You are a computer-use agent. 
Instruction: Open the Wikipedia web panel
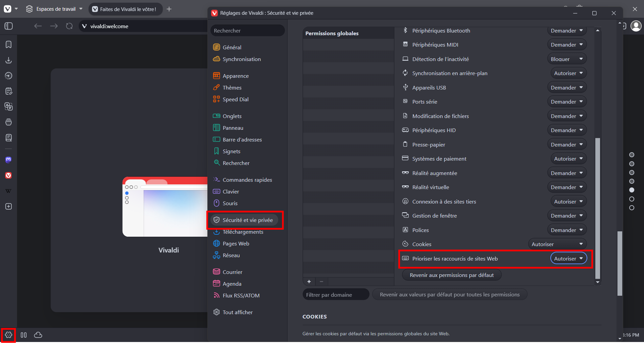point(8,190)
